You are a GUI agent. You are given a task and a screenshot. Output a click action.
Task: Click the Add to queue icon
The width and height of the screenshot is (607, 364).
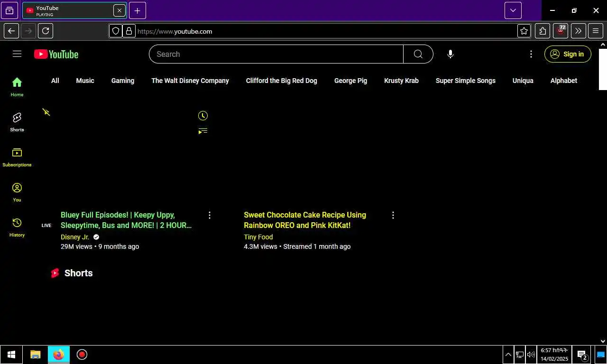click(203, 131)
